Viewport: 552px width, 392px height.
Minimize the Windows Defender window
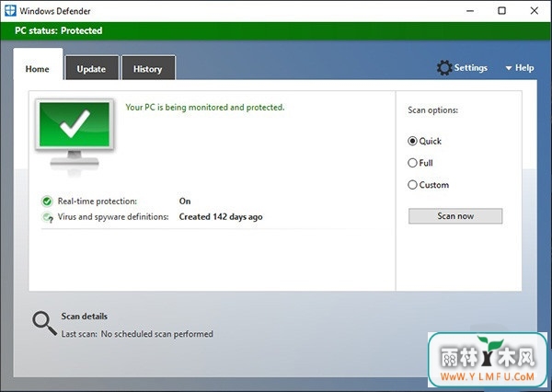[470, 11]
